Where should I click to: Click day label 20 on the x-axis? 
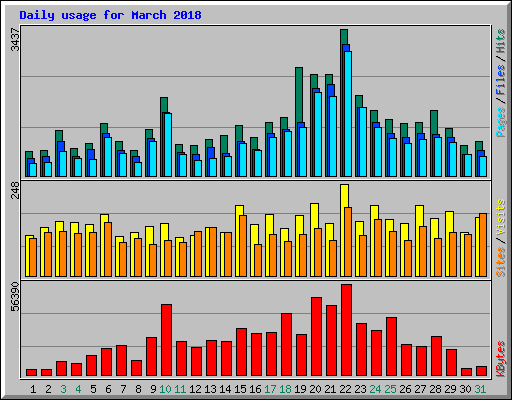click(315, 389)
